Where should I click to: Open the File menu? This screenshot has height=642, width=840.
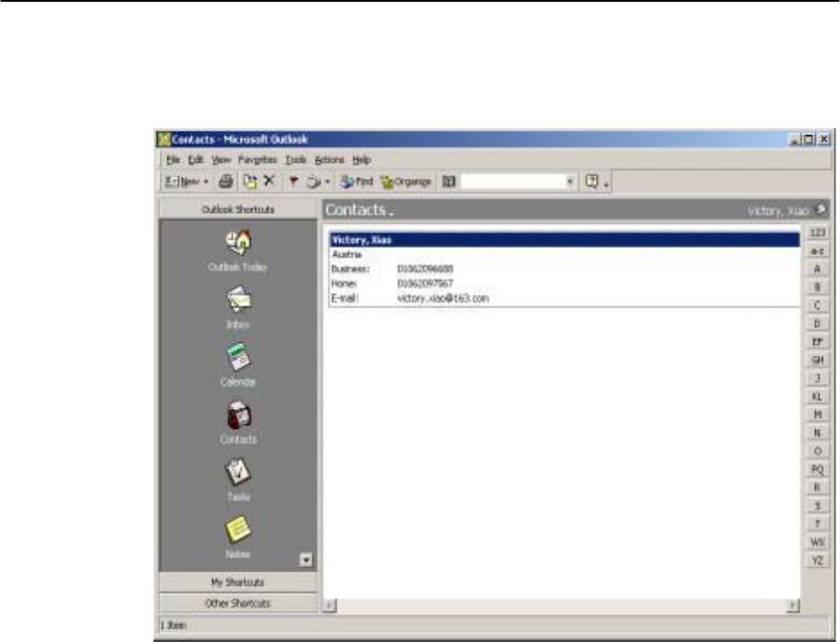pyautogui.click(x=173, y=159)
